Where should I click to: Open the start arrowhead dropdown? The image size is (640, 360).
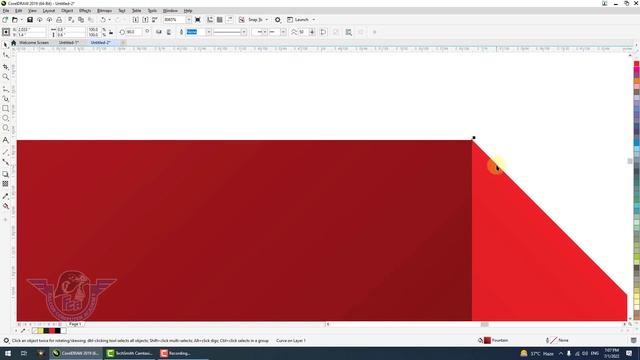tap(264, 32)
